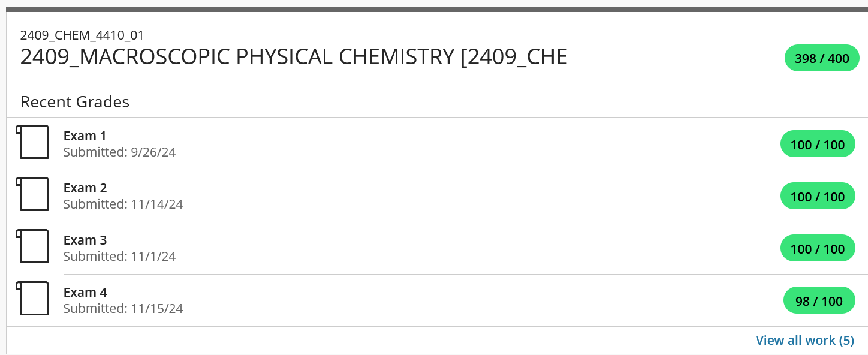Open the Macroscopic Physical Chemistry course title
Viewport: 868px width, 355px height.
[x=294, y=57]
